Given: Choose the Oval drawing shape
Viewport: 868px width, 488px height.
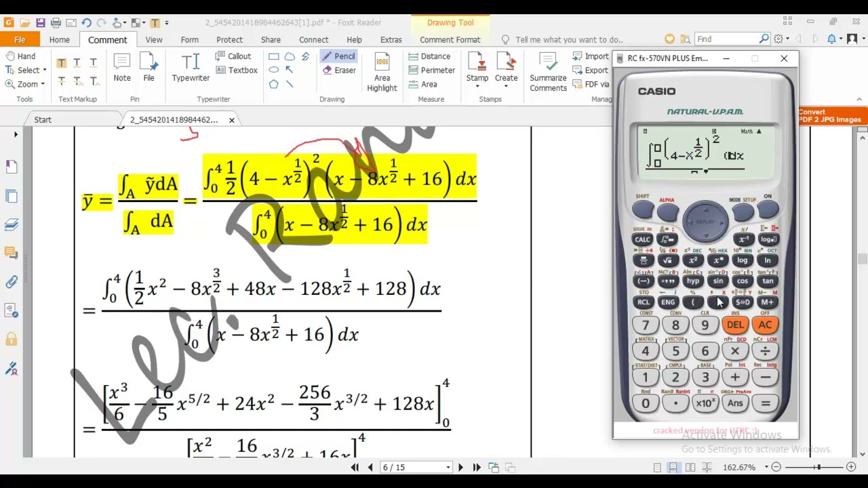Looking at the screenshot, I should click(273, 70).
